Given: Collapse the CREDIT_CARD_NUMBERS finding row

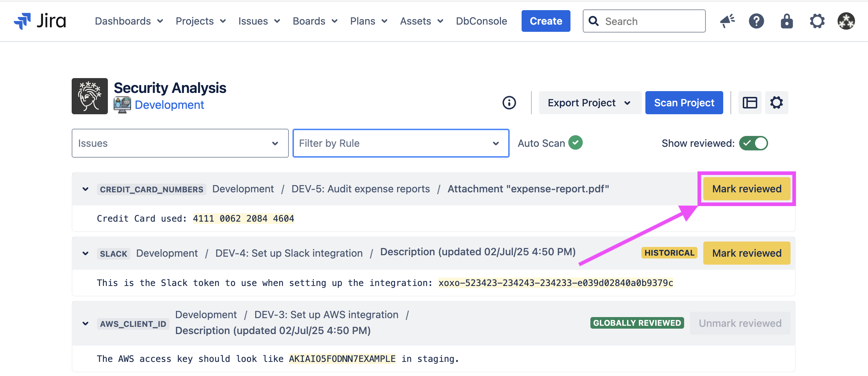Looking at the screenshot, I should click(85, 189).
